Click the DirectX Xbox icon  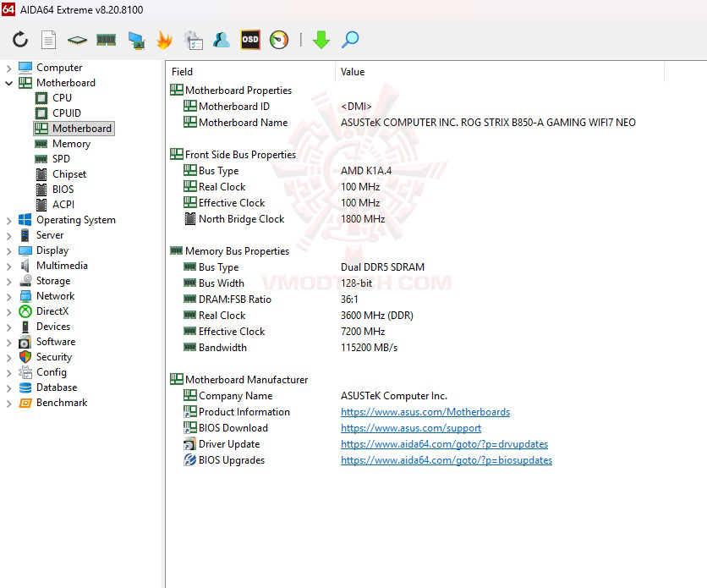[x=25, y=311]
